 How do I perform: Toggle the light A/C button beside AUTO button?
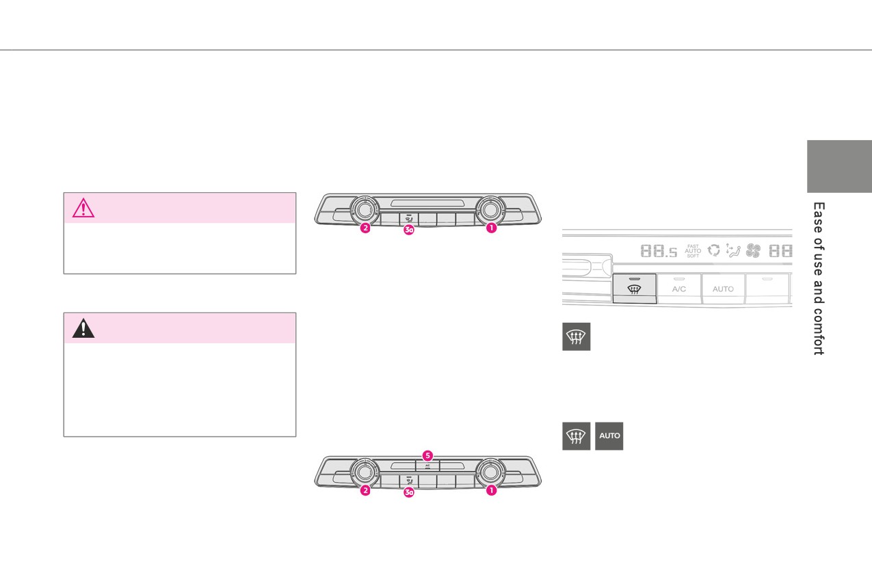(678, 289)
